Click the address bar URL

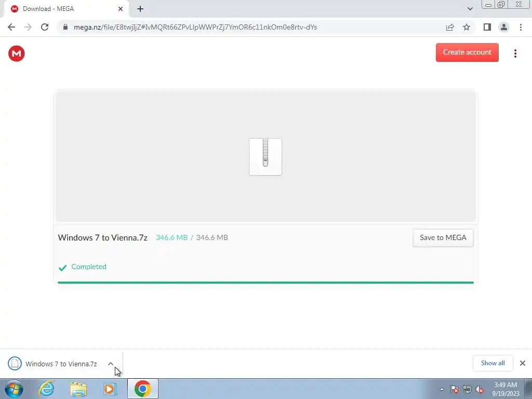195,27
